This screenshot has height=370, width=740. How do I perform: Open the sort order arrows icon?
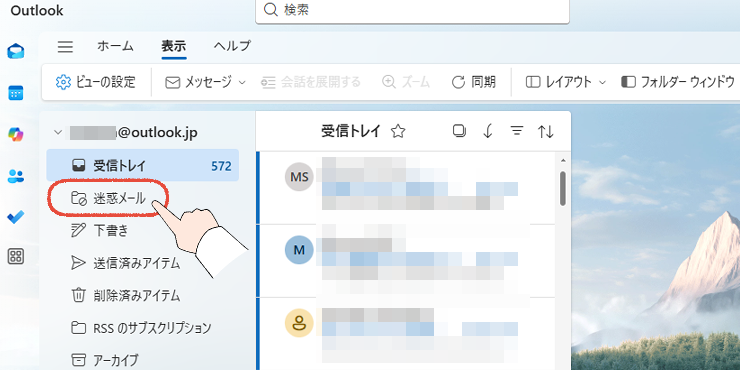pyautogui.click(x=546, y=132)
